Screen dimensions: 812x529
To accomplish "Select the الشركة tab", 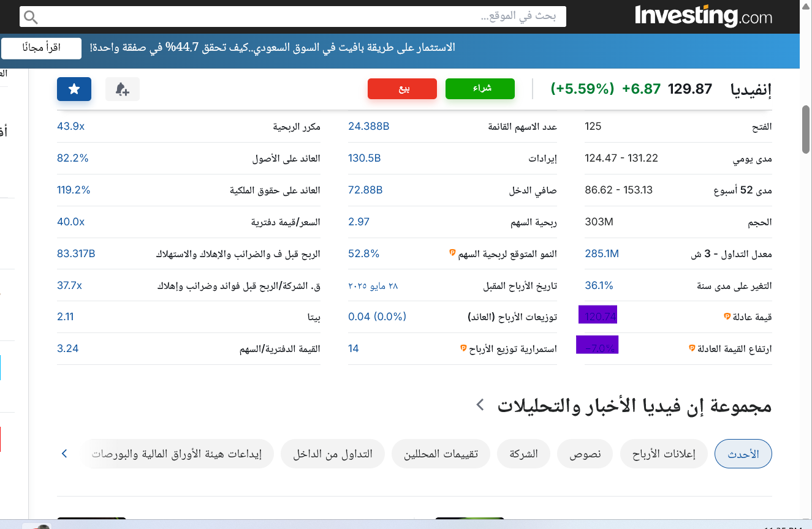I will tap(523, 454).
